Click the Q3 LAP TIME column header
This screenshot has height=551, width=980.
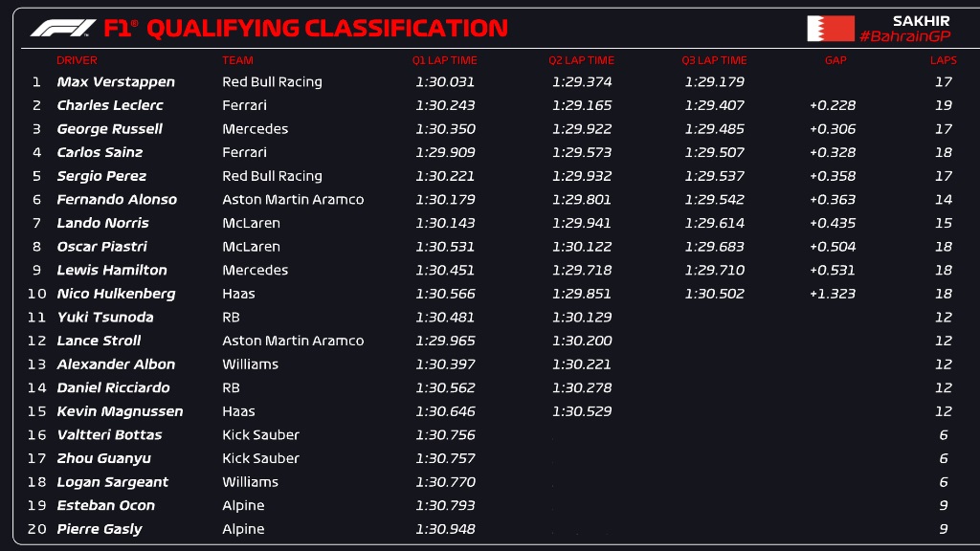point(714,60)
